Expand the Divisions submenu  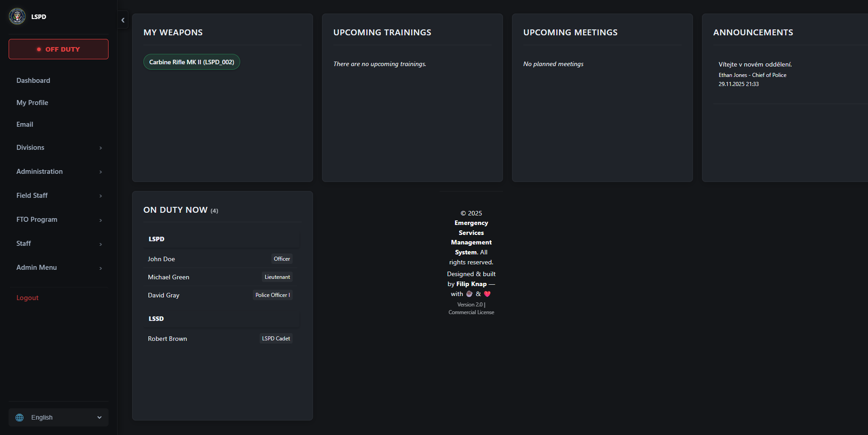(58, 148)
